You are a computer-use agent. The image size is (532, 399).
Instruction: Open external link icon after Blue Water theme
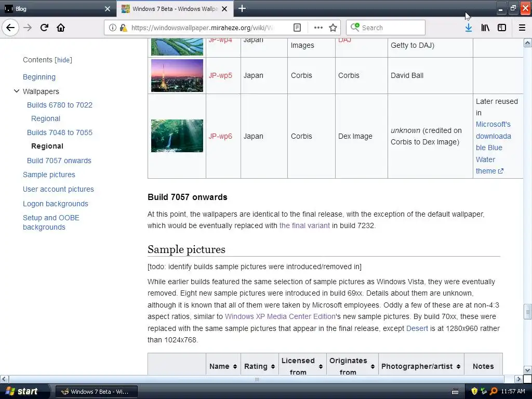coord(501,171)
